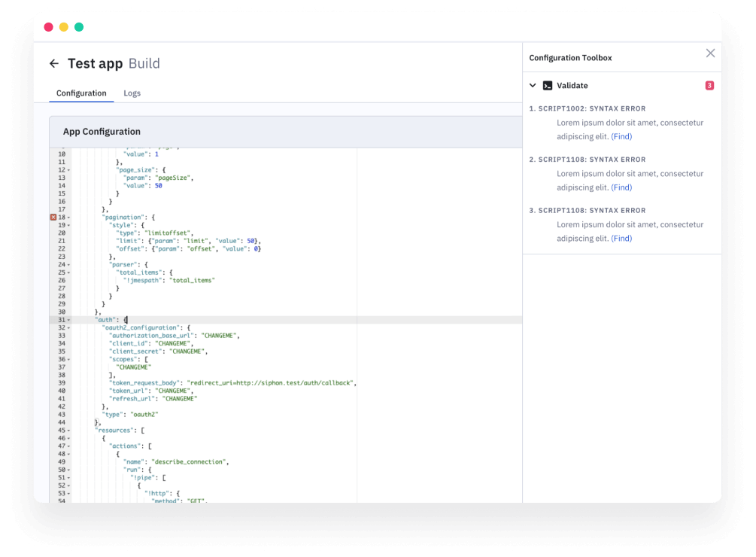Fold line 47 actions array
The height and width of the screenshot is (557, 756).
click(68, 446)
